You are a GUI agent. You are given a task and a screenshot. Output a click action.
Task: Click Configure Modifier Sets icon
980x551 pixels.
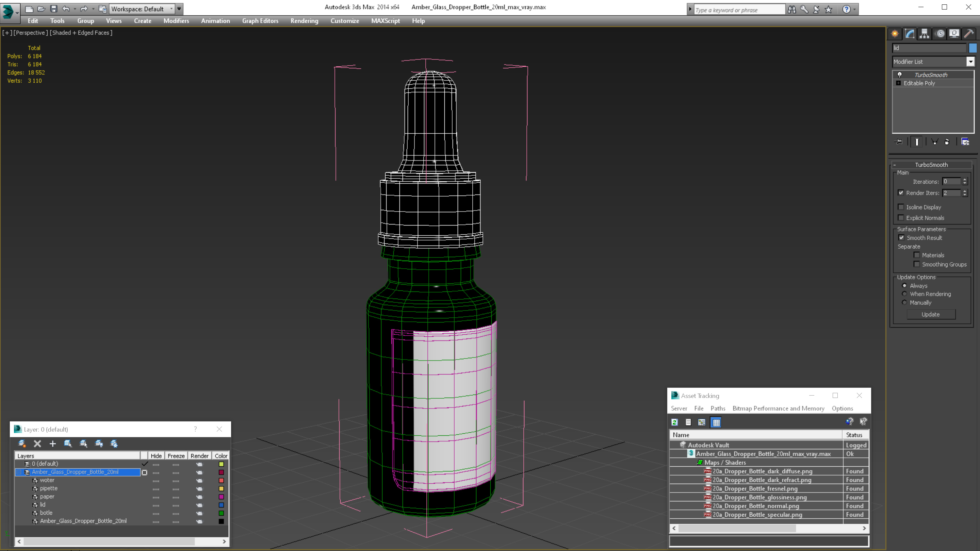965,142
